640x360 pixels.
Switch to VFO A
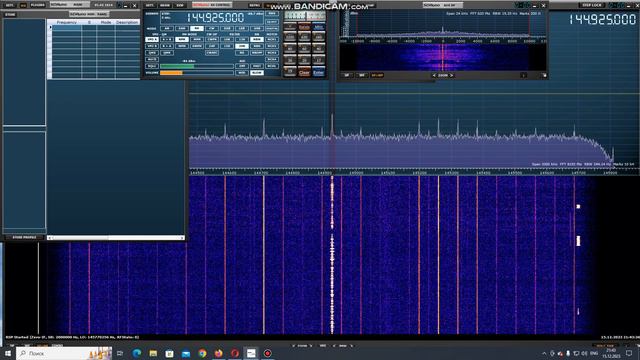(x=152, y=40)
